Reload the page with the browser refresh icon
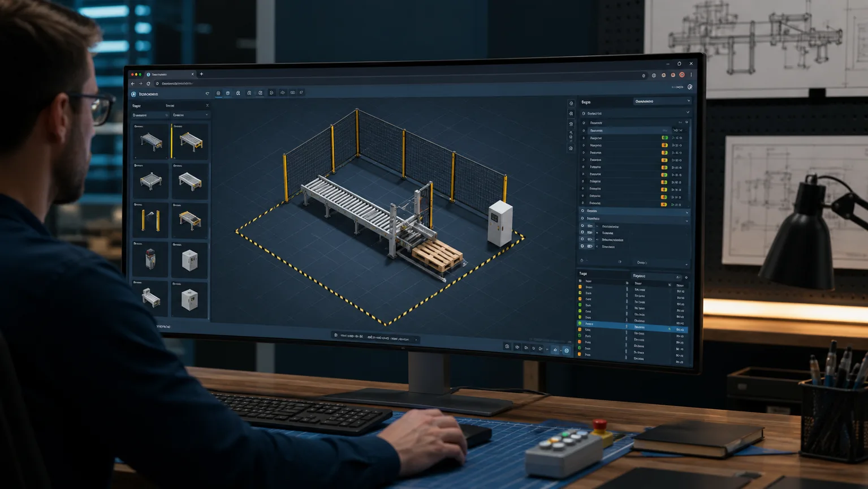The width and height of the screenshot is (868, 489). tap(149, 84)
